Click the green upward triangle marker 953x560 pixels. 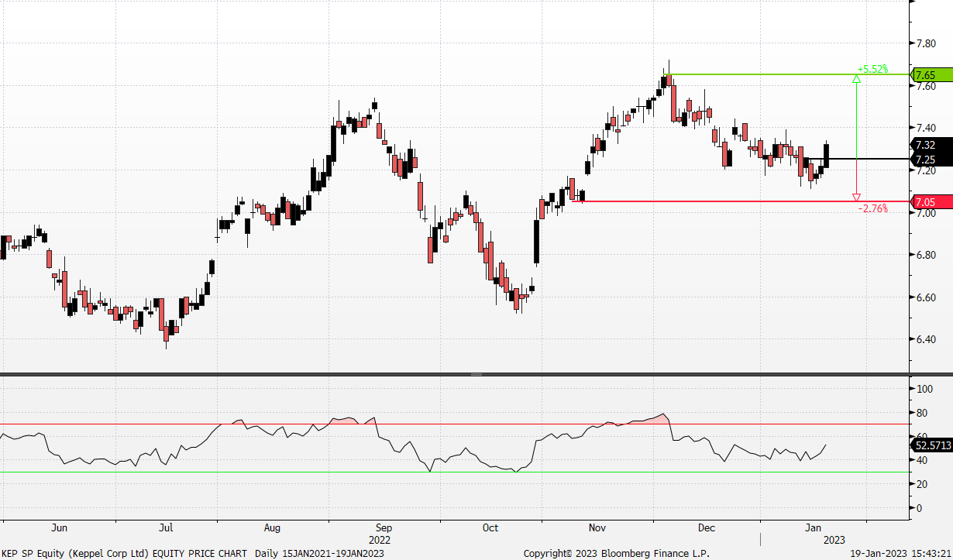tap(856, 79)
